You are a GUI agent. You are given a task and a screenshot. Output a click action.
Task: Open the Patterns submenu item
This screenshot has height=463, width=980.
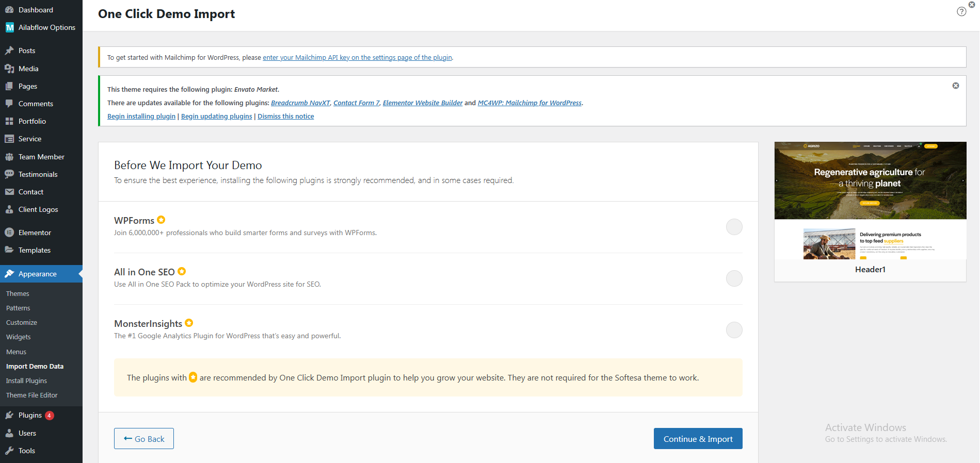18,308
